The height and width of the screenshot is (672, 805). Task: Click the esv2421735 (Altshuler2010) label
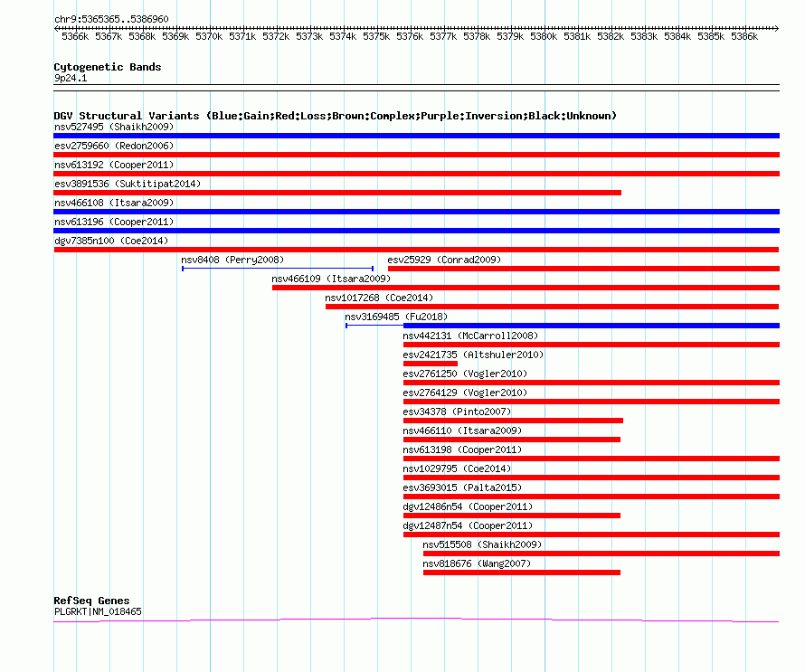[x=473, y=355]
